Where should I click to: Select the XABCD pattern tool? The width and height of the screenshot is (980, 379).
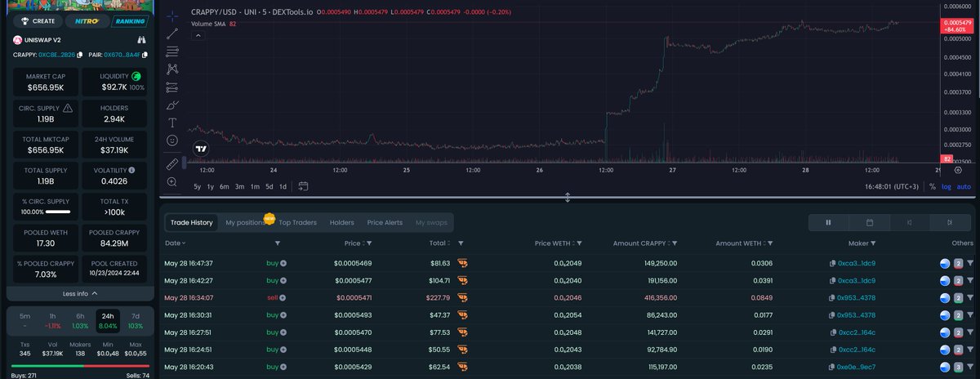[x=171, y=69]
